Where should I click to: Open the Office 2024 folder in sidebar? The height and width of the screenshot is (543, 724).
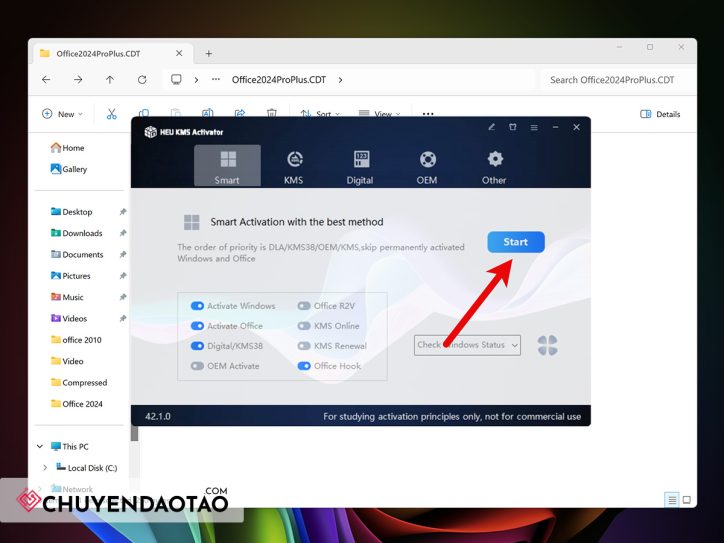click(77, 404)
